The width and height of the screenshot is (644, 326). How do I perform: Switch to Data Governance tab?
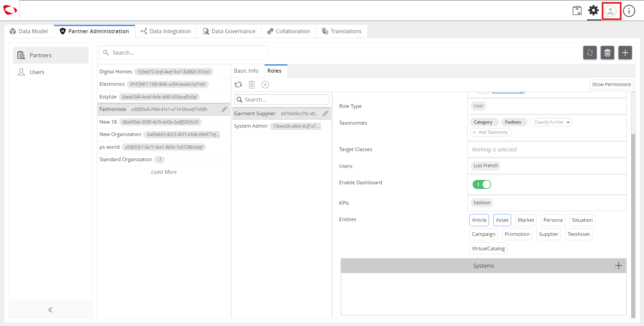(x=229, y=31)
